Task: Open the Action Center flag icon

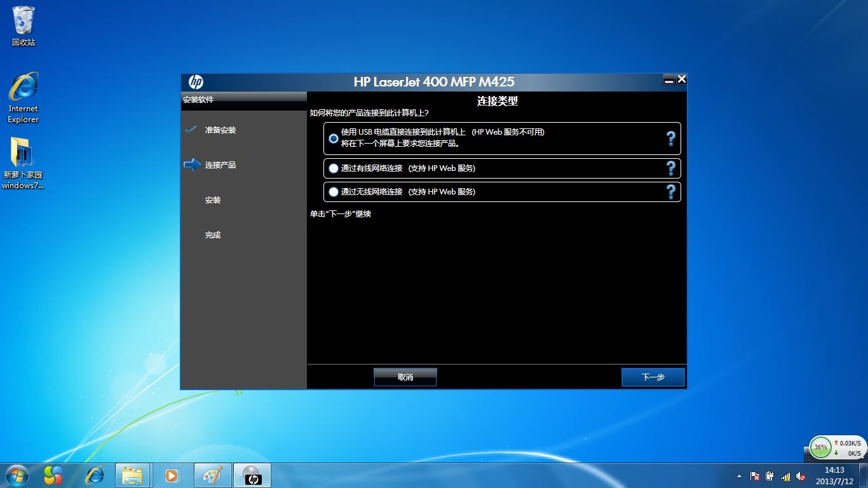Action: pyautogui.click(x=755, y=476)
